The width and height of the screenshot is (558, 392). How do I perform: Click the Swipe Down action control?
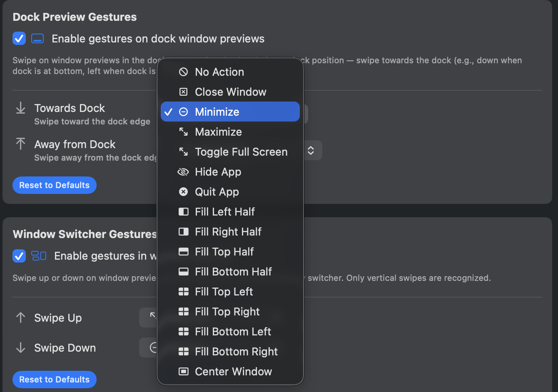(150, 347)
